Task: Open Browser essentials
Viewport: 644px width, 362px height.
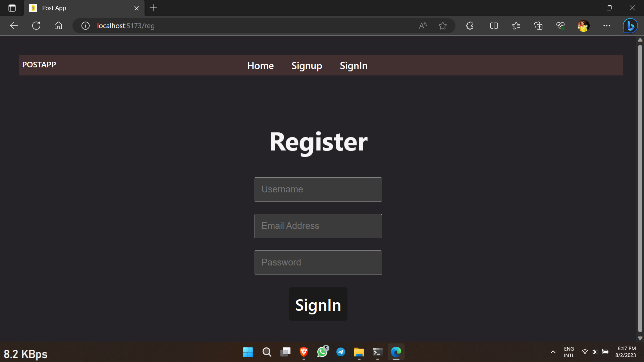Action: [x=560, y=25]
